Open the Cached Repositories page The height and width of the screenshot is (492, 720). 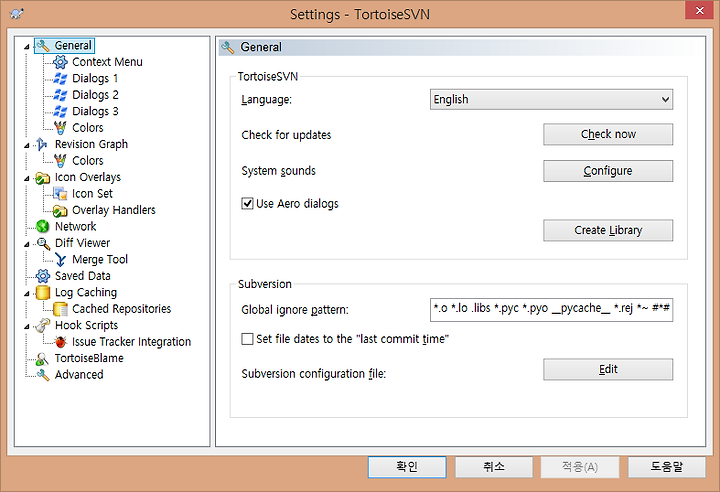pos(121,309)
